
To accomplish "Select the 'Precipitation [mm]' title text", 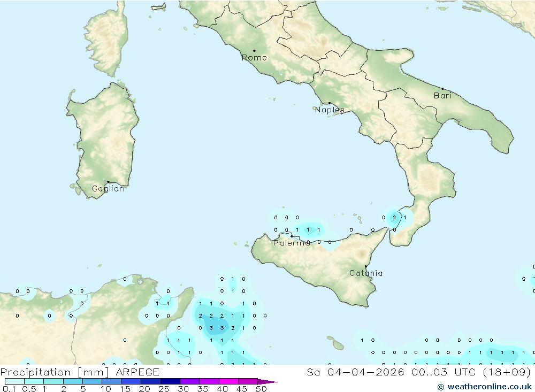I will 55,372.
